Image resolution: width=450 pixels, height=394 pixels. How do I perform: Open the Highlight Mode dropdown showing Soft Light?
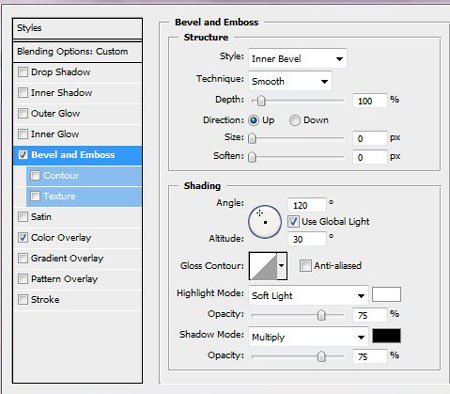(x=308, y=296)
